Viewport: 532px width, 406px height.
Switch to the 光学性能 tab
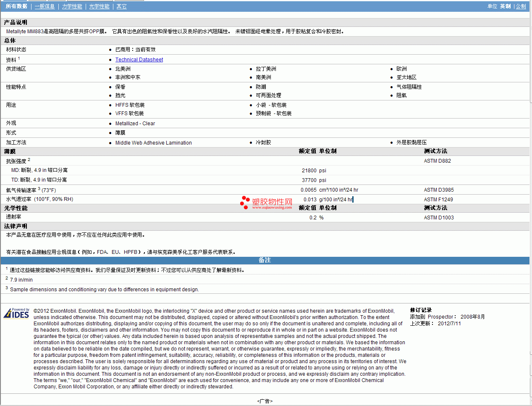pyautogui.click(x=99, y=6)
